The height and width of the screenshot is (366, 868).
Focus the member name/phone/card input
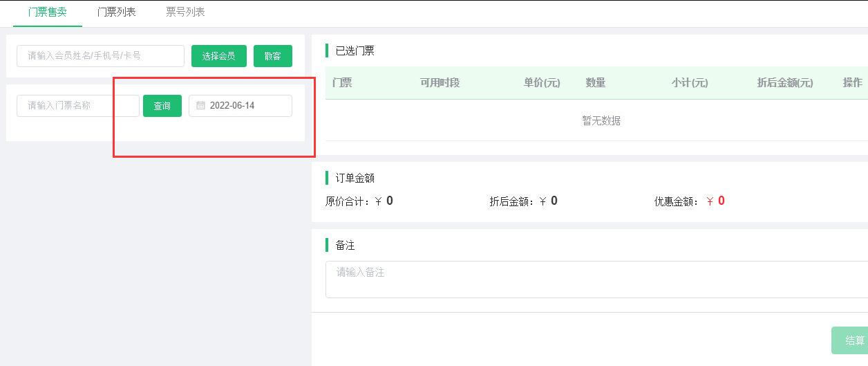[x=100, y=56]
